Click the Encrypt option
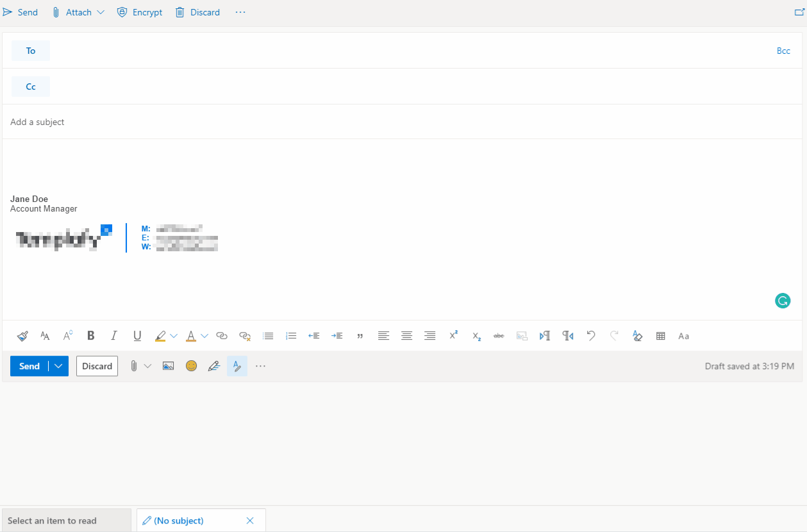This screenshot has width=807, height=532. [140, 12]
